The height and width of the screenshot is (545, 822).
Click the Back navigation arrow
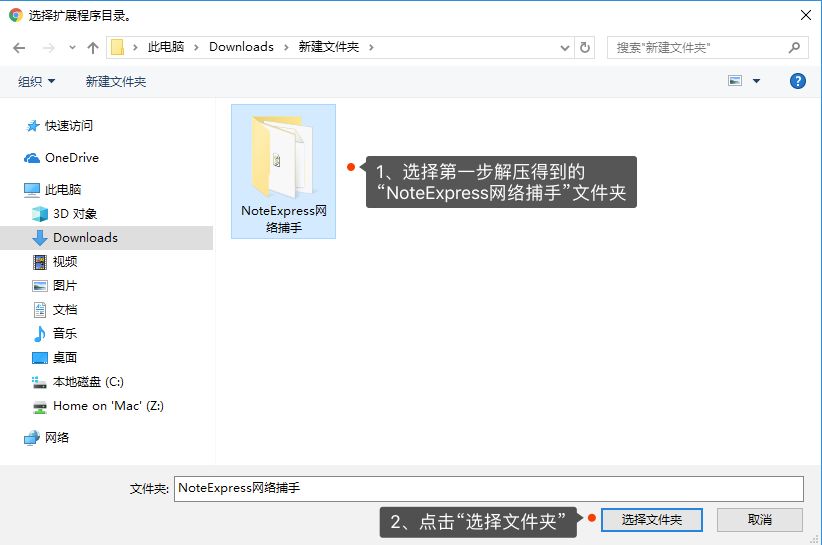pos(19,48)
